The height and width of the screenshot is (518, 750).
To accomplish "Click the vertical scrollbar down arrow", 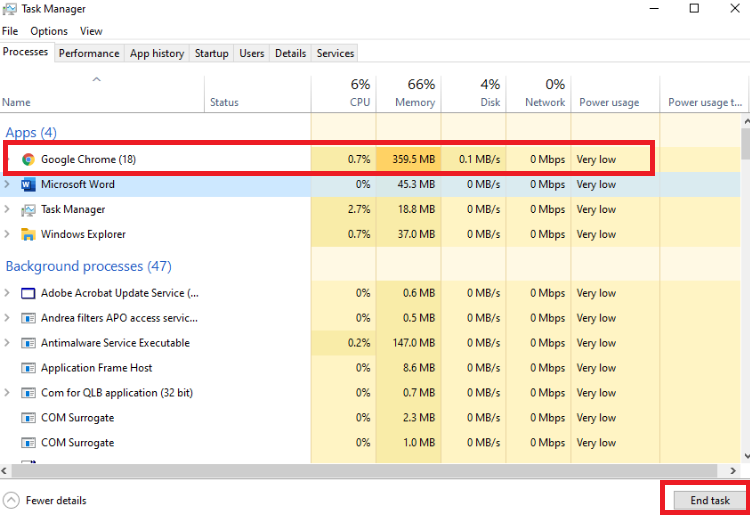I will coord(746,456).
